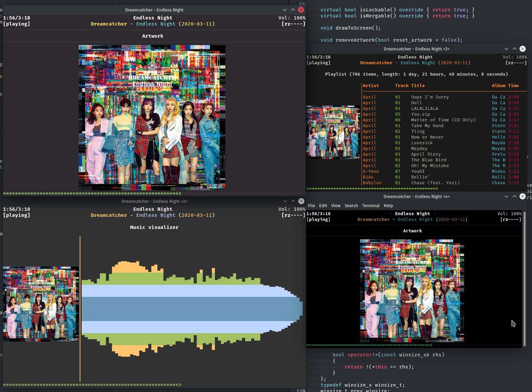This screenshot has width=532, height=392.
Task: Maximize the Endless Night <4> window
Action: (515, 196)
